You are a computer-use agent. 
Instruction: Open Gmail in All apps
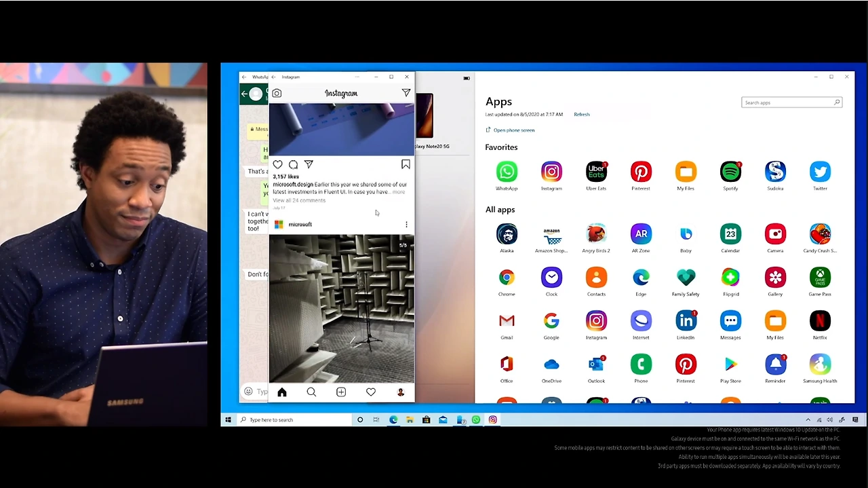(x=507, y=321)
